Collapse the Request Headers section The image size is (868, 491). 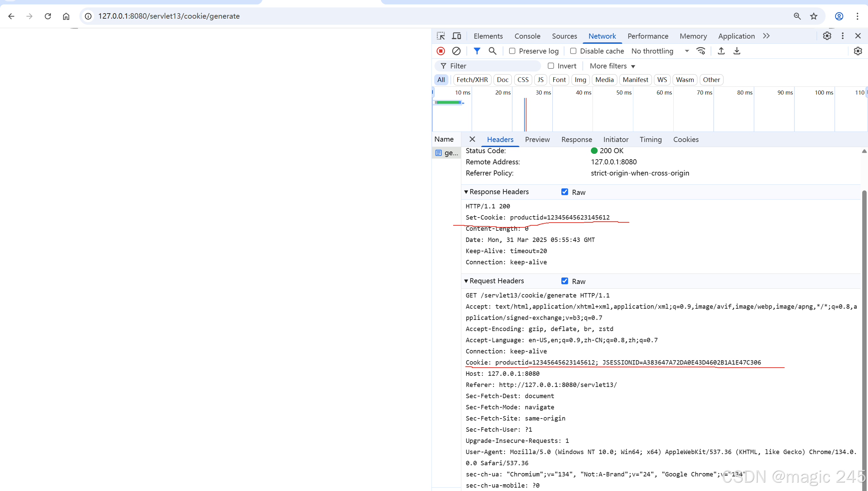[x=466, y=281]
